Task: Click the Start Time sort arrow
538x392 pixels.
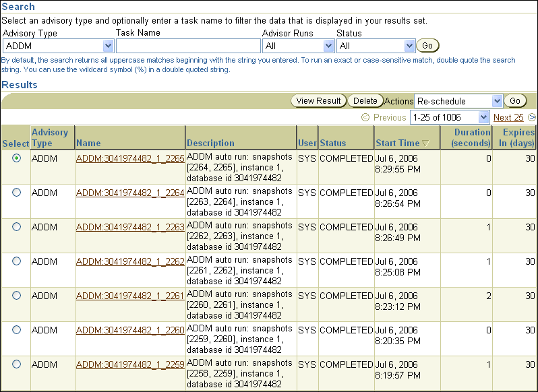Action: tap(425, 143)
